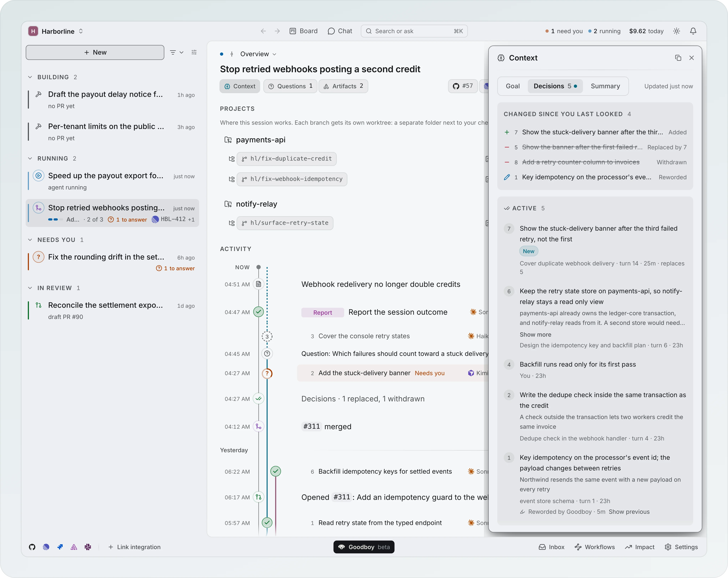Open the notifications bell icon
The image size is (728, 578).
pyautogui.click(x=693, y=31)
